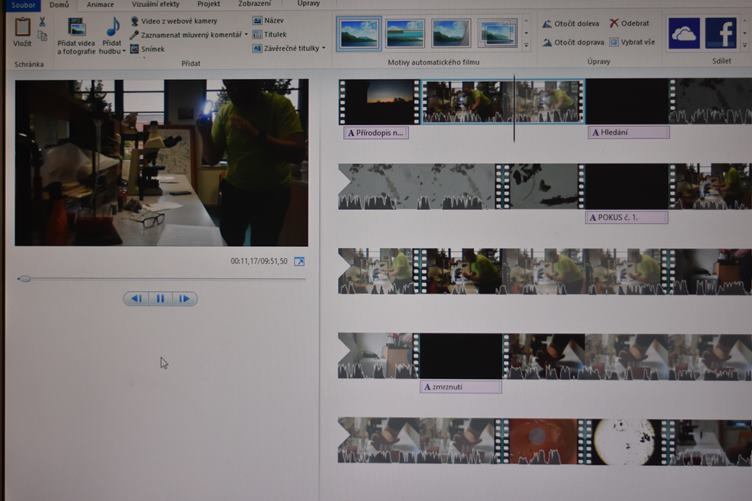Click the next frame button
Screen dimensions: 752x501
point(185,299)
